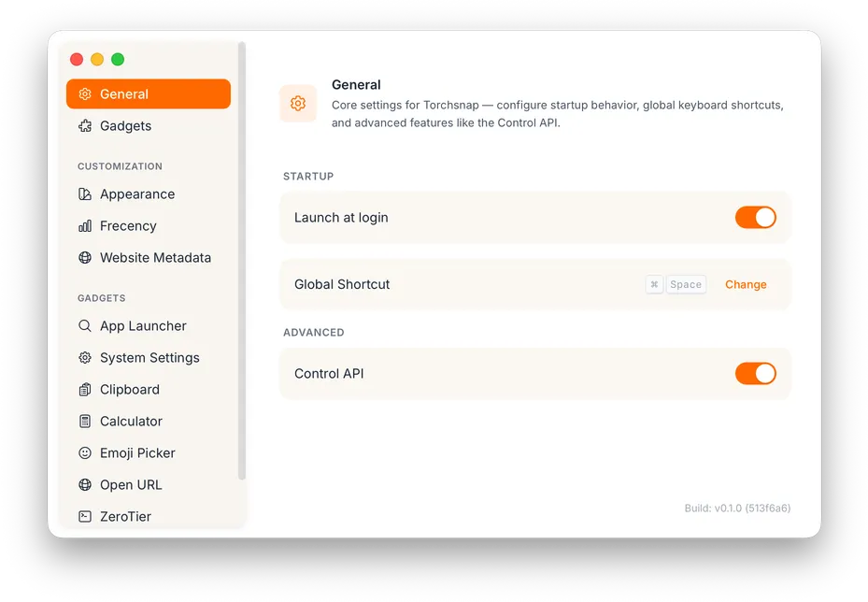Click the bar-chart icon next to Frecency
The width and height of the screenshot is (868, 602).
(x=85, y=226)
